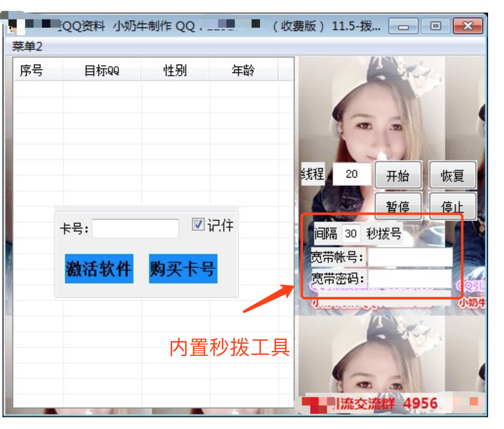Click the 性别 column header
The width and height of the screenshot is (504, 429).
click(x=175, y=70)
